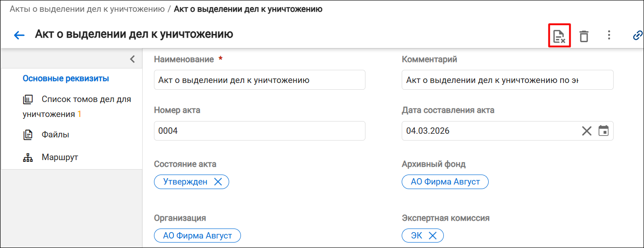Open the Акты о выделении дел к уничтожению breadcrumb
This screenshot has height=248, width=644.
(x=87, y=9)
